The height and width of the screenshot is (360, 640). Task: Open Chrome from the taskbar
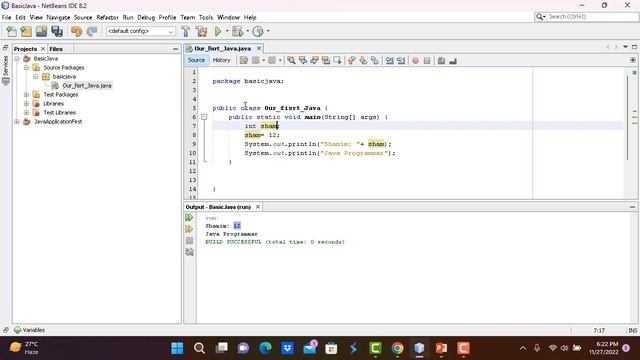click(x=397, y=348)
